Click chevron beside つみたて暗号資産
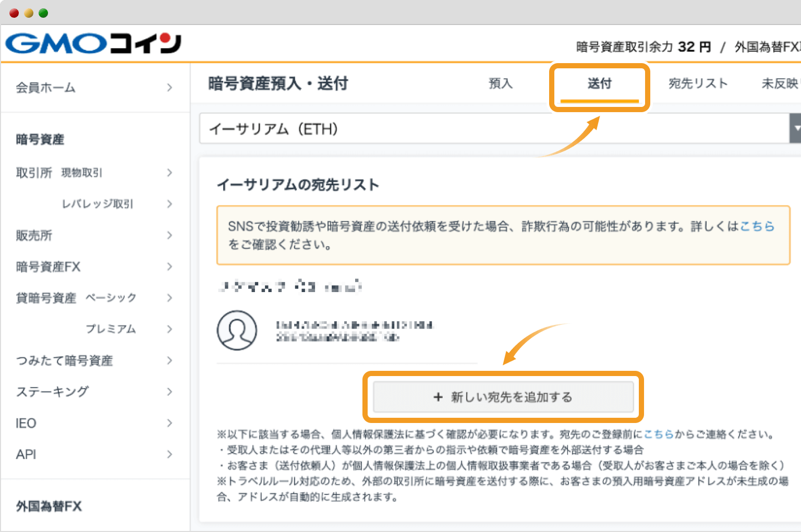Screen dimensions: 801x532 (169, 360)
